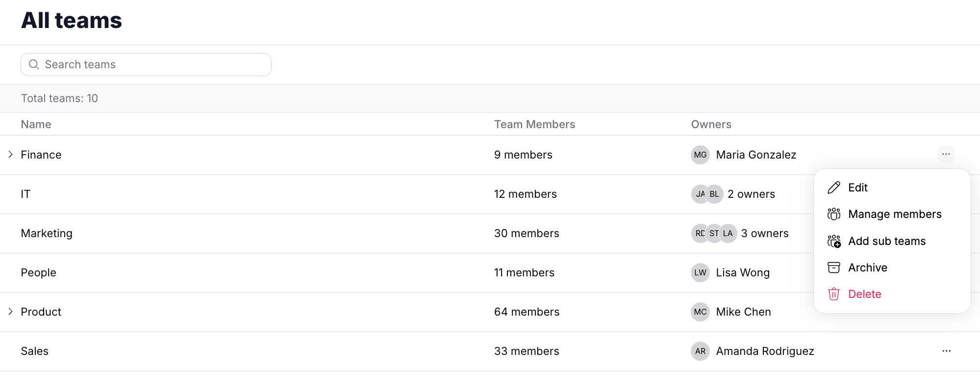This screenshot has height=377, width=980.
Task: Click the Manage members people icon
Action: (833, 214)
